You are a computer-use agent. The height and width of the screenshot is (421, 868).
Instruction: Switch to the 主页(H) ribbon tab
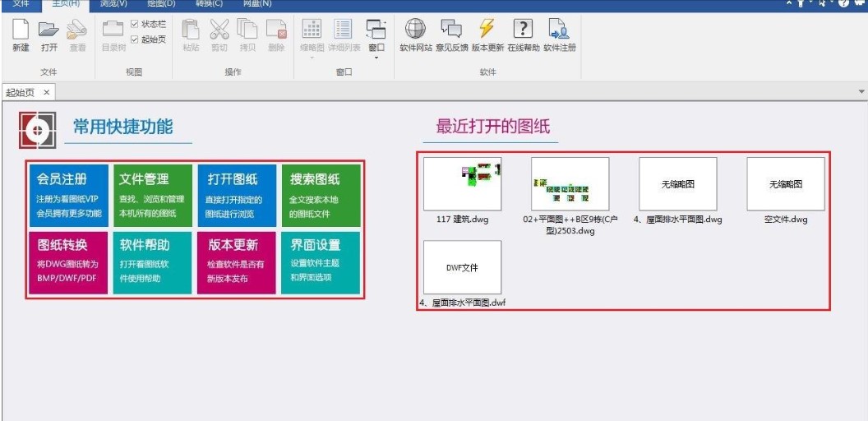pos(65,4)
